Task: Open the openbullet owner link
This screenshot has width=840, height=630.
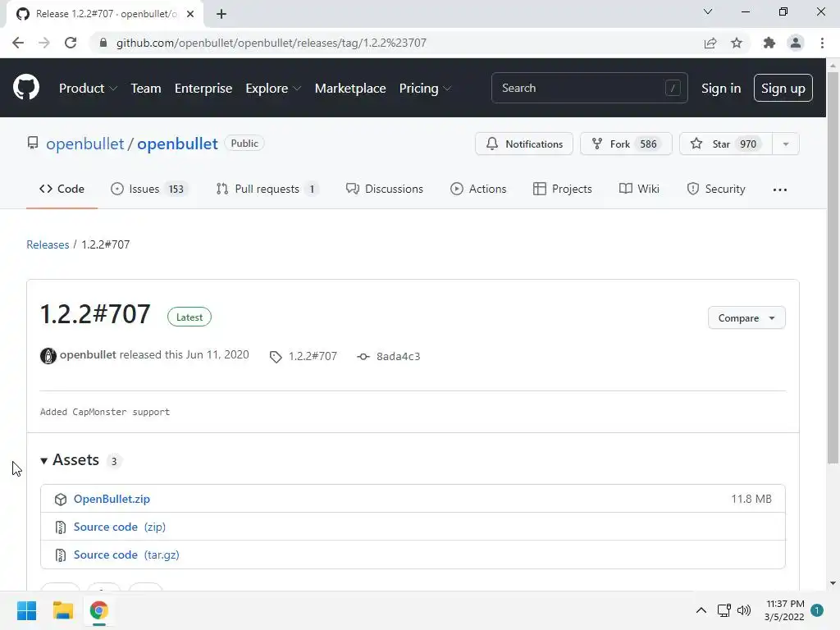Action: click(x=84, y=144)
